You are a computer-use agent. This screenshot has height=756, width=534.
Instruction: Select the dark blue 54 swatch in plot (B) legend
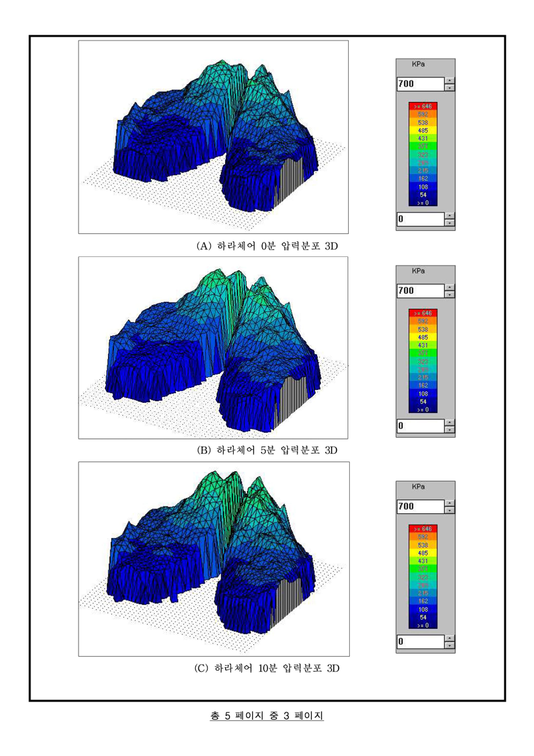coord(423,402)
